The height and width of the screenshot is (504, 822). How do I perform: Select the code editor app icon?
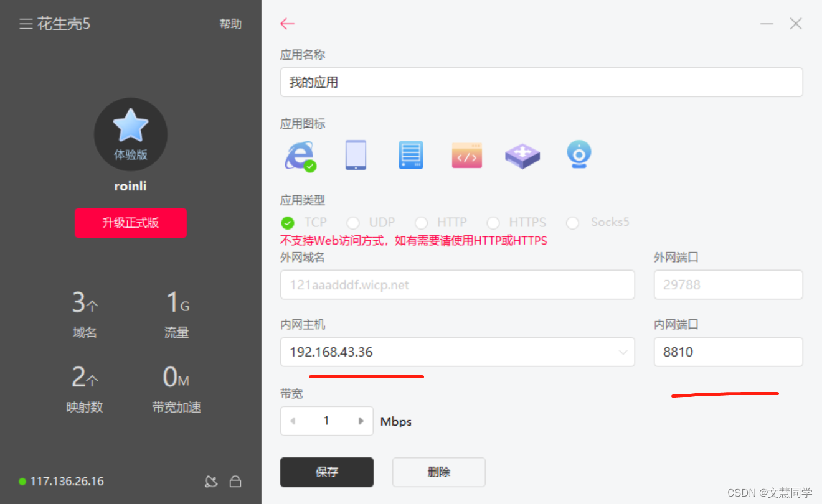point(467,155)
